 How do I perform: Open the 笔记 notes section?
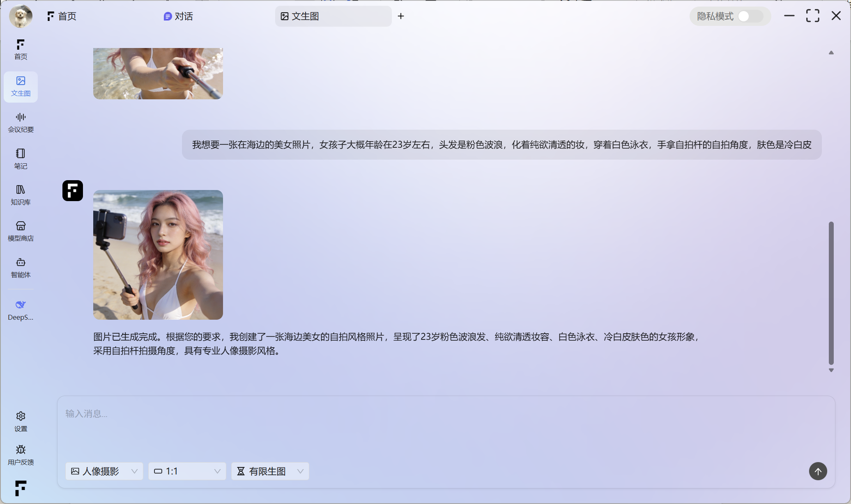pos(21,158)
